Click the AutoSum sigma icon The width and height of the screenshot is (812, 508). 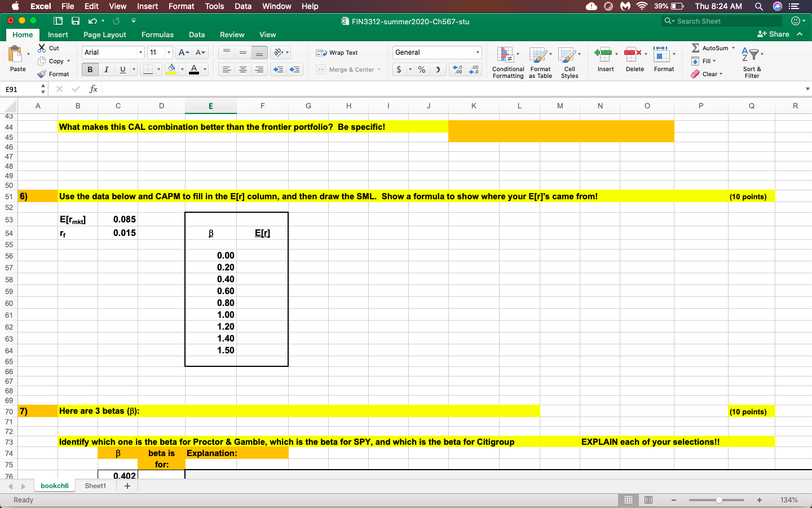[x=696, y=48]
